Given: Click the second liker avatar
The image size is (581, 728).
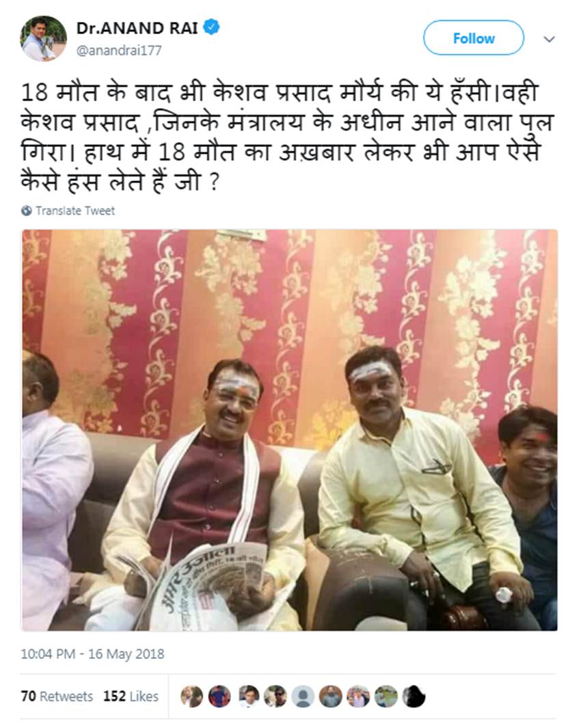Looking at the screenshot, I should [219, 697].
